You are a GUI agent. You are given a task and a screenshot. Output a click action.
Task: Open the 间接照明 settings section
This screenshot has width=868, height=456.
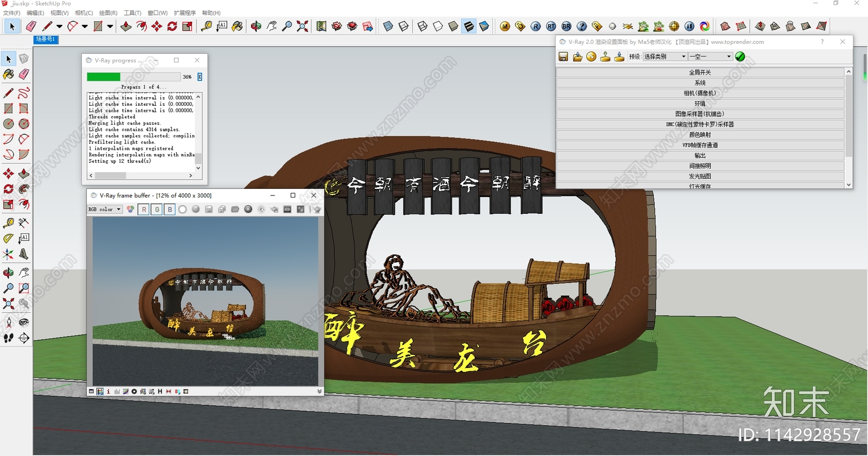coord(700,166)
